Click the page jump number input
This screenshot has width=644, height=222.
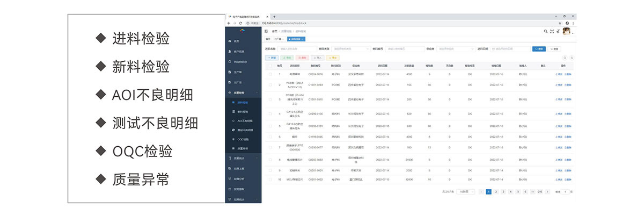tap(566, 191)
